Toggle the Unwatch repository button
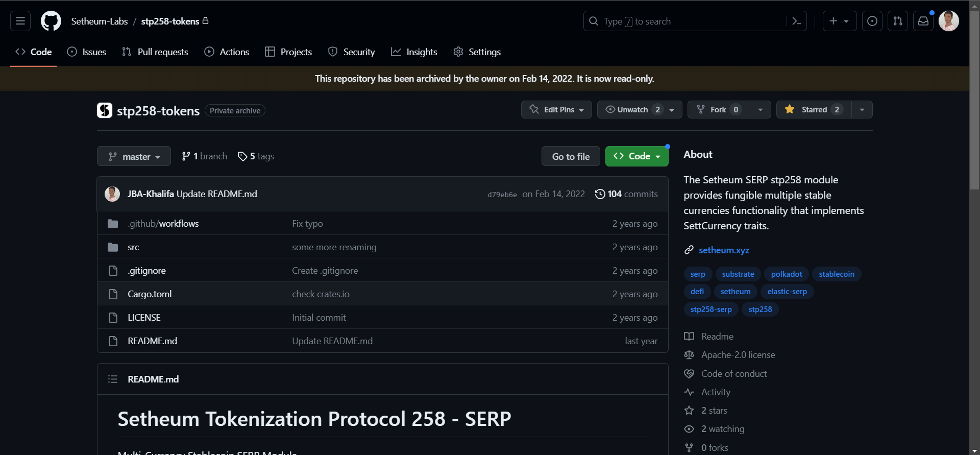 pyautogui.click(x=633, y=109)
